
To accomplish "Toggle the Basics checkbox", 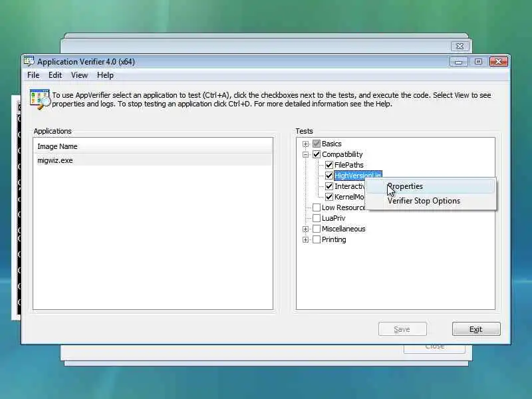I will click(317, 144).
